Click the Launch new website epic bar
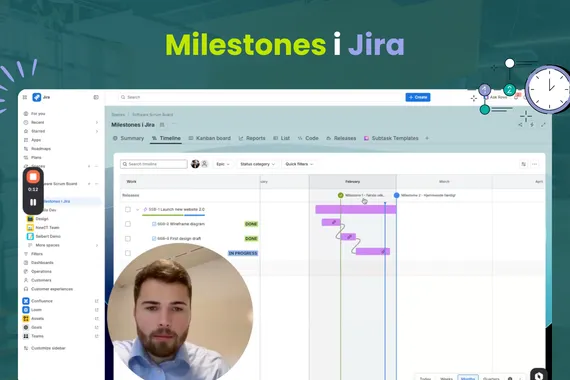The image size is (570, 380). click(356, 209)
